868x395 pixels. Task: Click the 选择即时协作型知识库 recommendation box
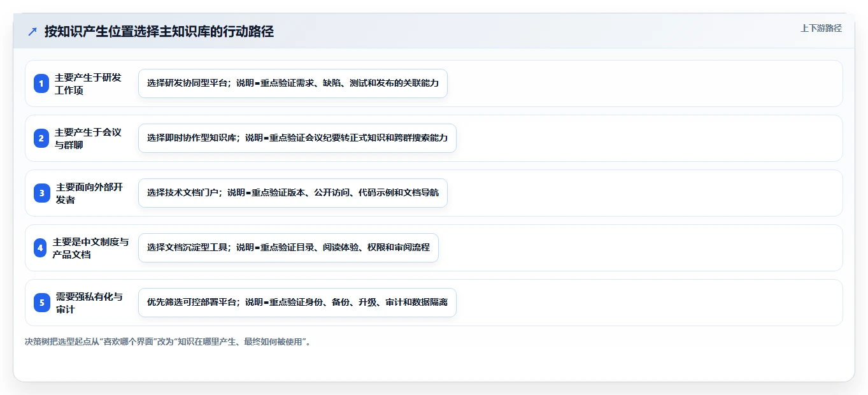coord(297,138)
